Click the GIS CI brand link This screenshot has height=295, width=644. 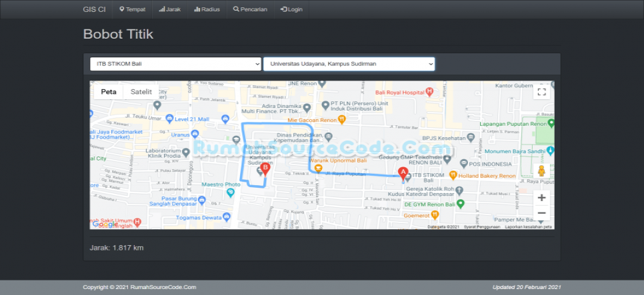[x=94, y=9]
